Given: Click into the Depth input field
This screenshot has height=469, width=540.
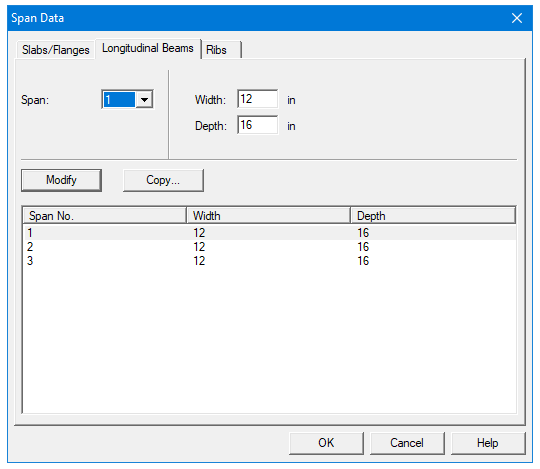Looking at the screenshot, I should [x=258, y=125].
